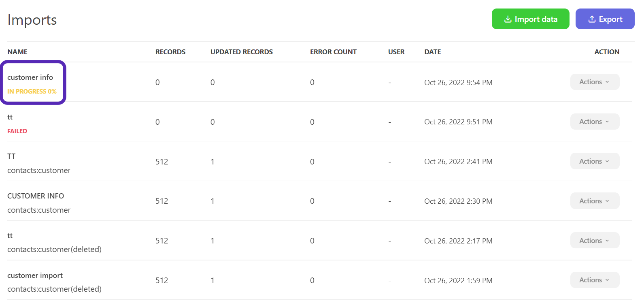Click the Import data button label

coord(536,19)
